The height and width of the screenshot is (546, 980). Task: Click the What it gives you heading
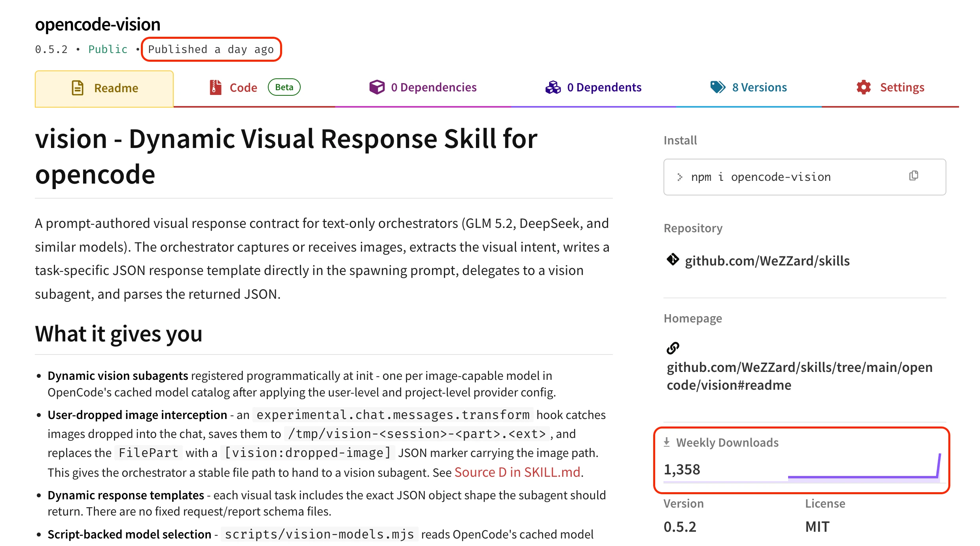(x=119, y=334)
